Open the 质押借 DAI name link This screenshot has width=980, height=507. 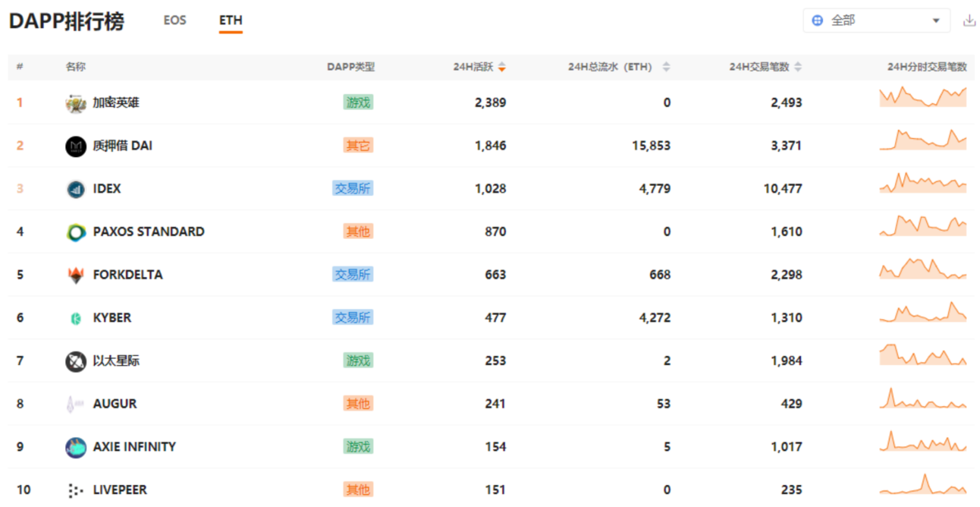tap(122, 145)
